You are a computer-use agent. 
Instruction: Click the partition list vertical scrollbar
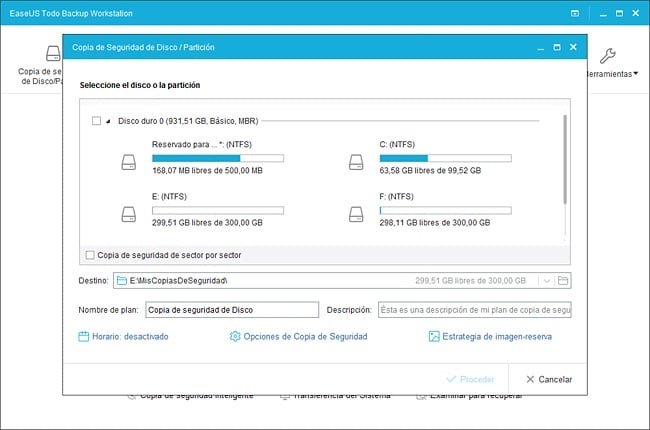point(565,159)
